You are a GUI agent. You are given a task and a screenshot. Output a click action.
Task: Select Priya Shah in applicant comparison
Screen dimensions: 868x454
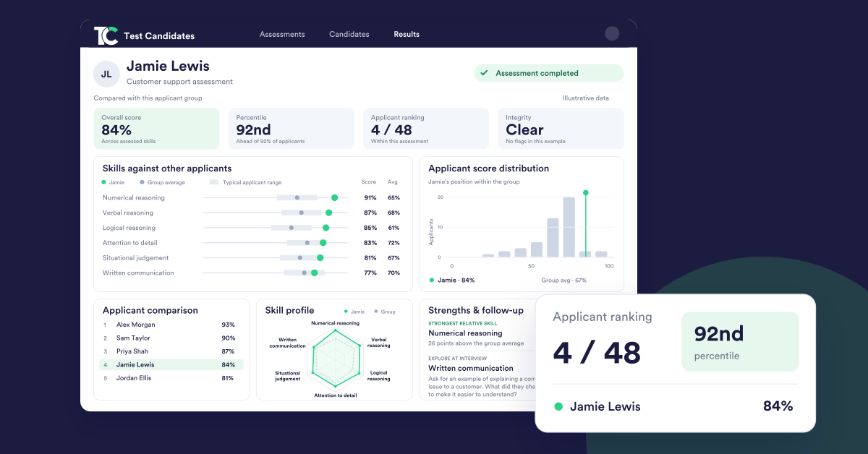[171, 351]
